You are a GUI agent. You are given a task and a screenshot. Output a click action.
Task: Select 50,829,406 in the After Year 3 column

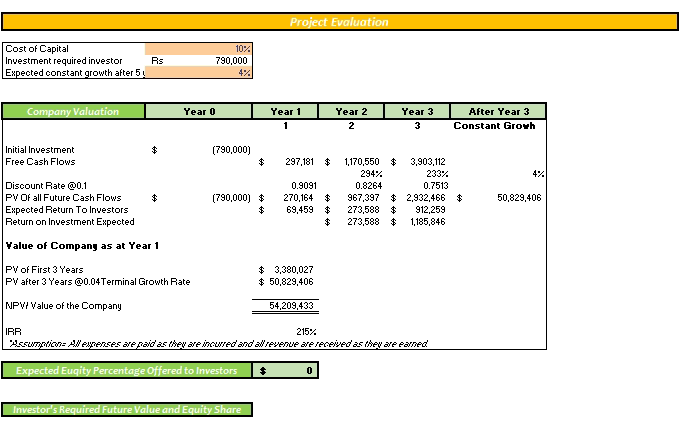coord(499,198)
